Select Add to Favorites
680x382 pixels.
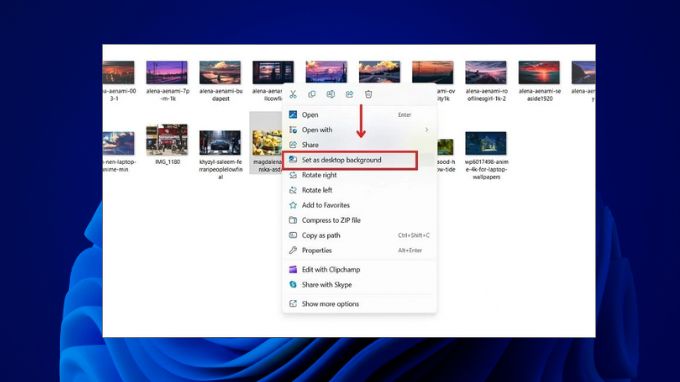click(x=359, y=205)
